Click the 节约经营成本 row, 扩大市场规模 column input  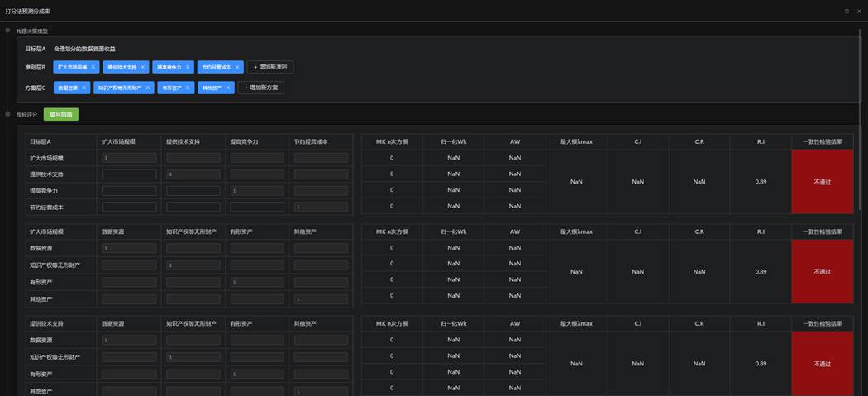[128, 207]
